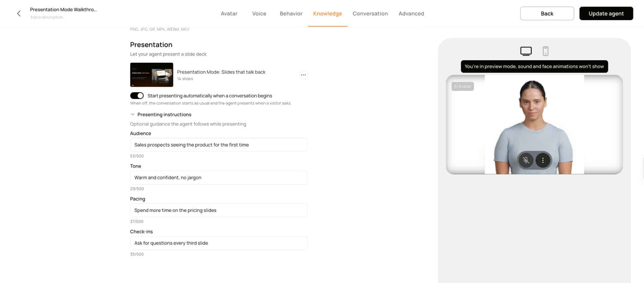Click the Back button

[x=547, y=14]
